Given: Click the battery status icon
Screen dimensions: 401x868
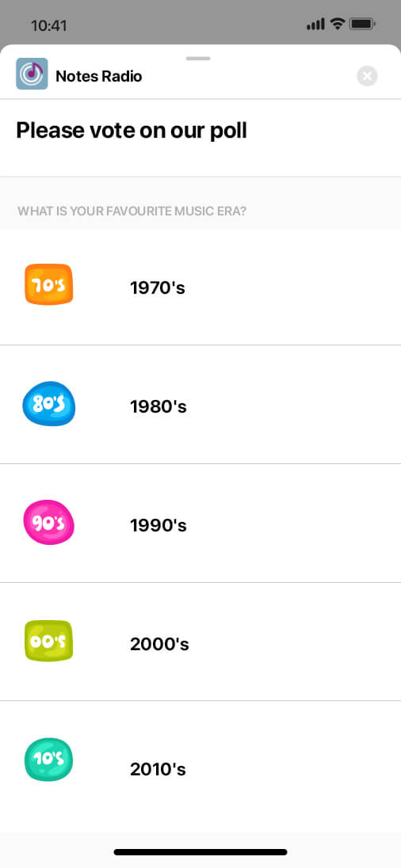Looking at the screenshot, I should (x=363, y=24).
